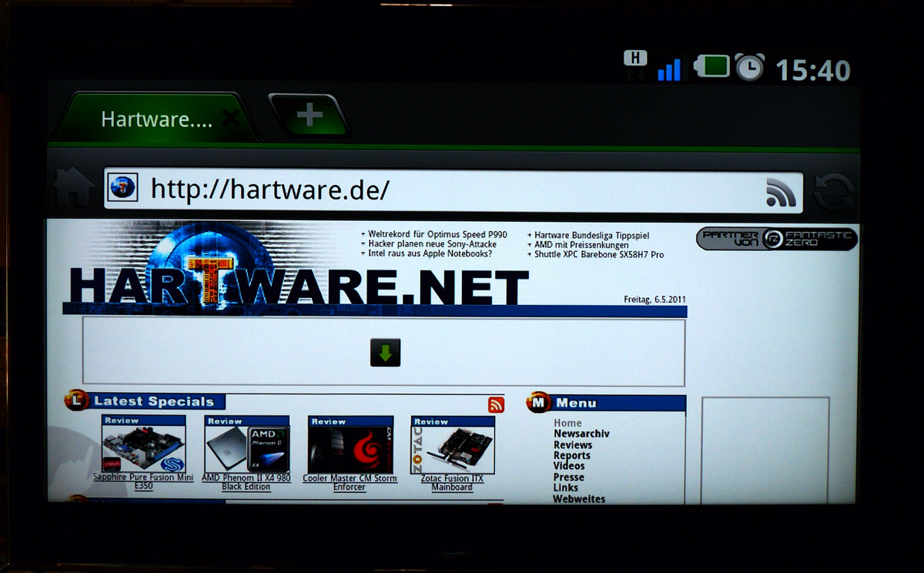Click the round L icon beside Latest Specials
The height and width of the screenshot is (573, 924).
76,400
